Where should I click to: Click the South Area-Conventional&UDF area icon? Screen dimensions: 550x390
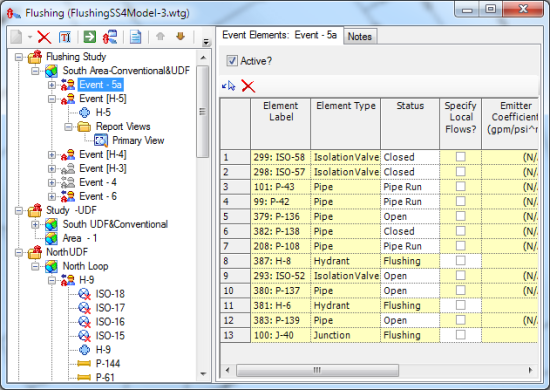(51, 71)
